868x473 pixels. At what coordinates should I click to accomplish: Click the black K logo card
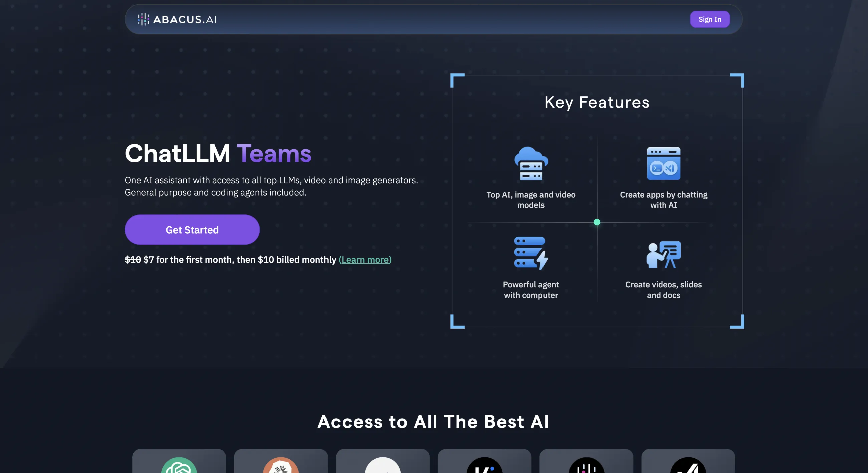[x=484, y=461]
